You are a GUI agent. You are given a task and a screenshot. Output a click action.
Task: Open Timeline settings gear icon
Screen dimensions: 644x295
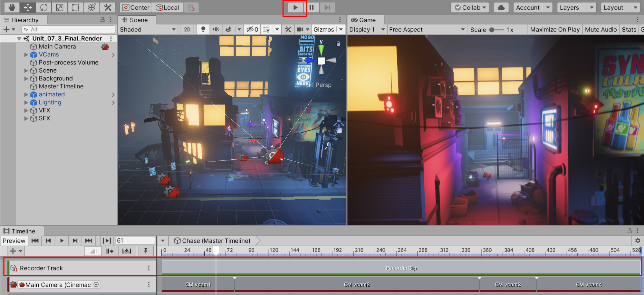[x=637, y=241]
